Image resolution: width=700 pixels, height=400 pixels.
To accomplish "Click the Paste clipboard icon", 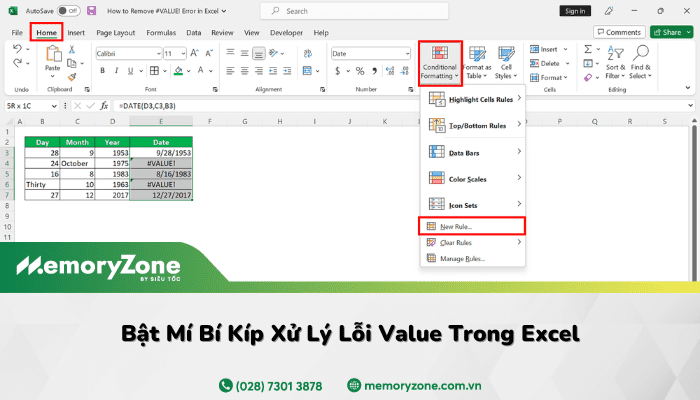I will [53, 54].
